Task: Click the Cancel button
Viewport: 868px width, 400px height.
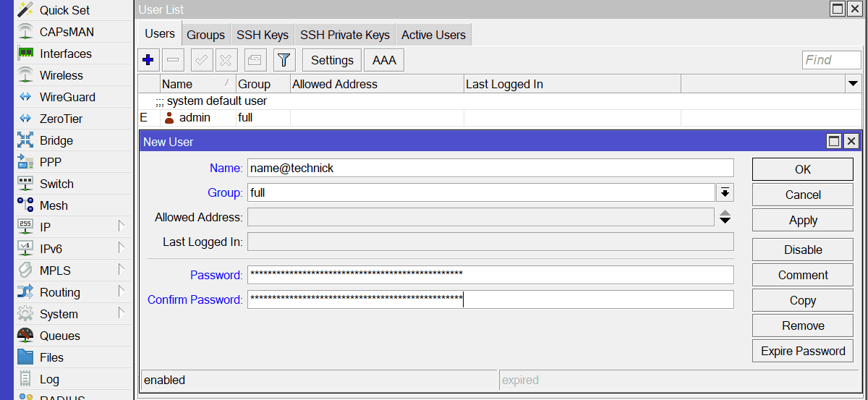Action: click(803, 195)
